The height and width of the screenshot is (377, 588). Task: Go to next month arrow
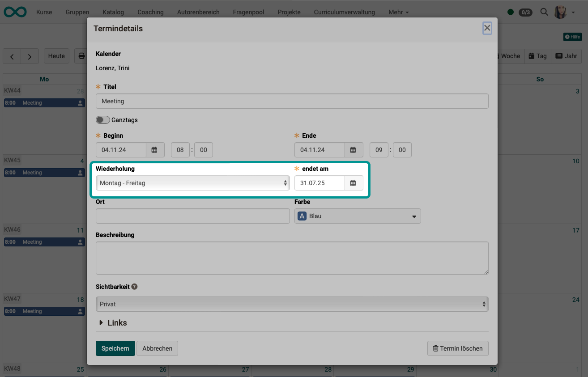[x=30, y=56]
